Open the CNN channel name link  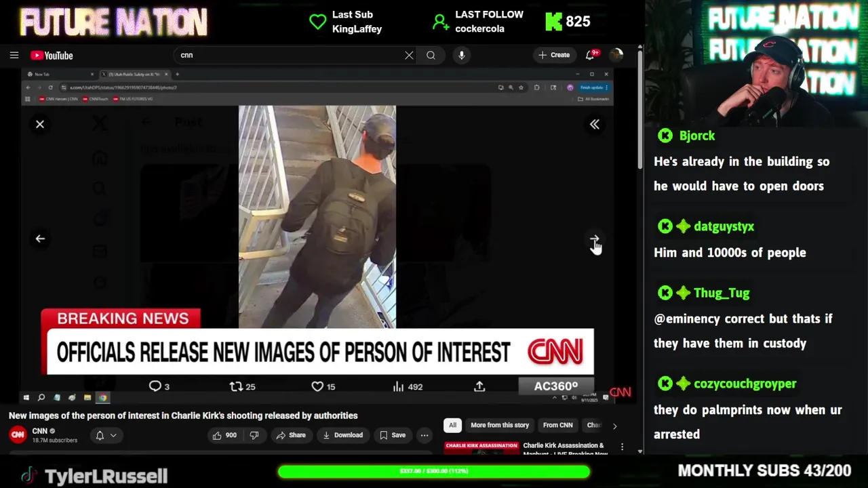pyautogui.click(x=40, y=431)
